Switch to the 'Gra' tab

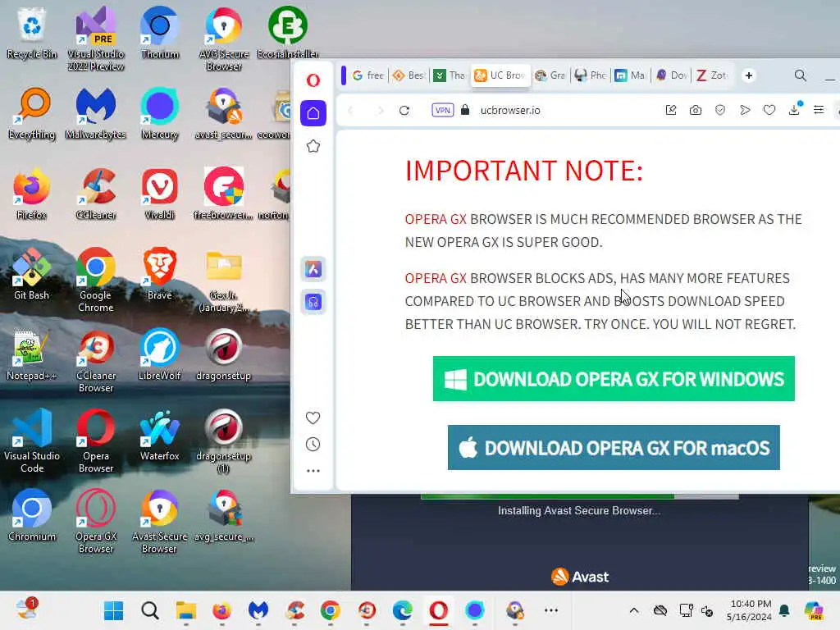coord(550,75)
